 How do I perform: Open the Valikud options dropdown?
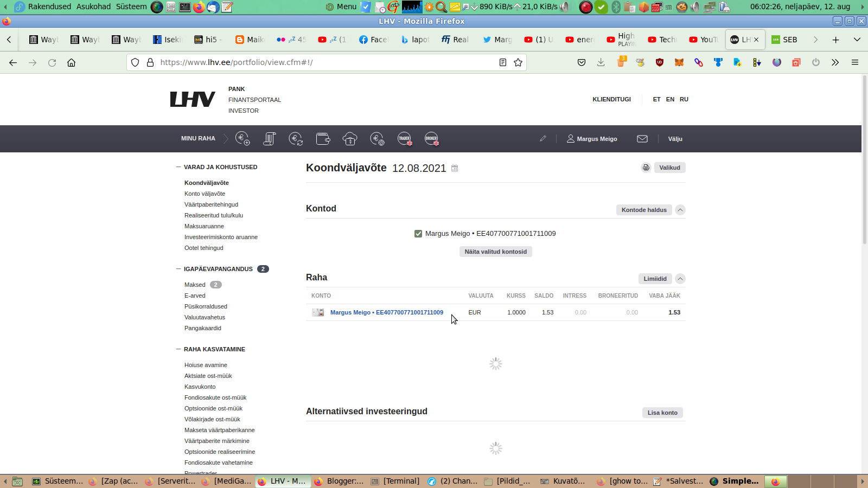(x=669, y=168)
